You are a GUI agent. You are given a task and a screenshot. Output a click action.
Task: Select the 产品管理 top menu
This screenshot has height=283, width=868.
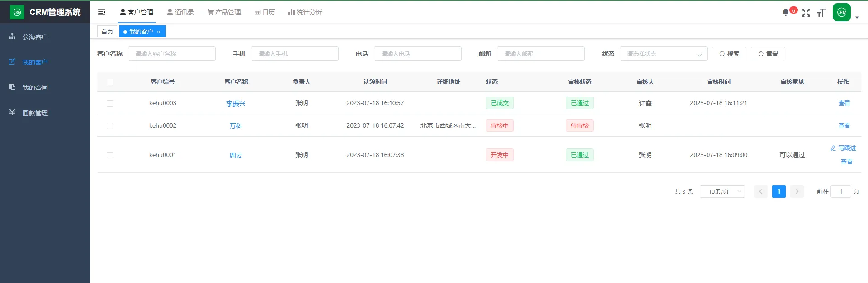click(224, 12)
